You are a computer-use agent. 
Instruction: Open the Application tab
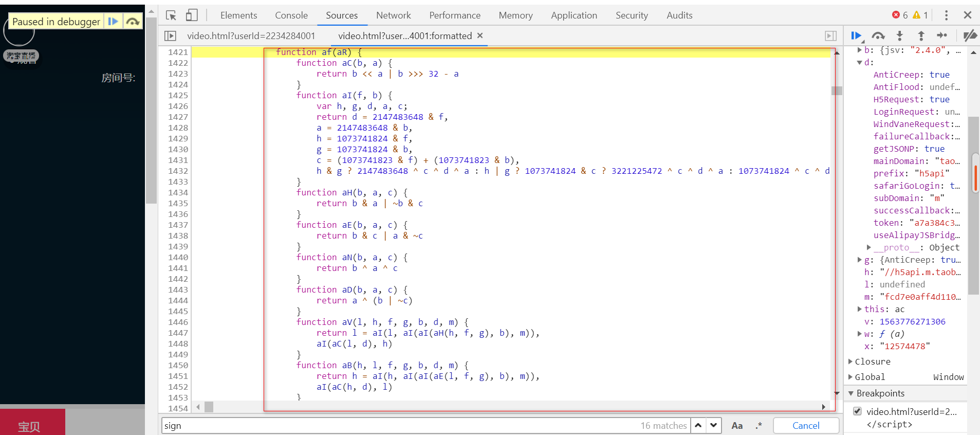click(x=574, y=15)
